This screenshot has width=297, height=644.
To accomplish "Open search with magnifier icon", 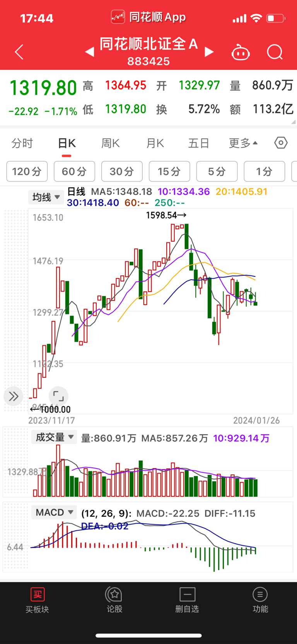I will (x=275, y=52).
